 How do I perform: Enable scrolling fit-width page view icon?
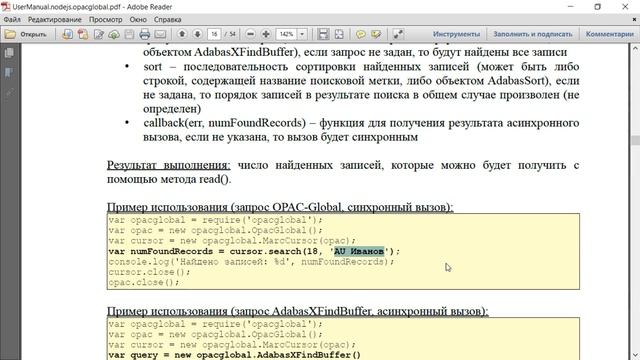(323, 34)
